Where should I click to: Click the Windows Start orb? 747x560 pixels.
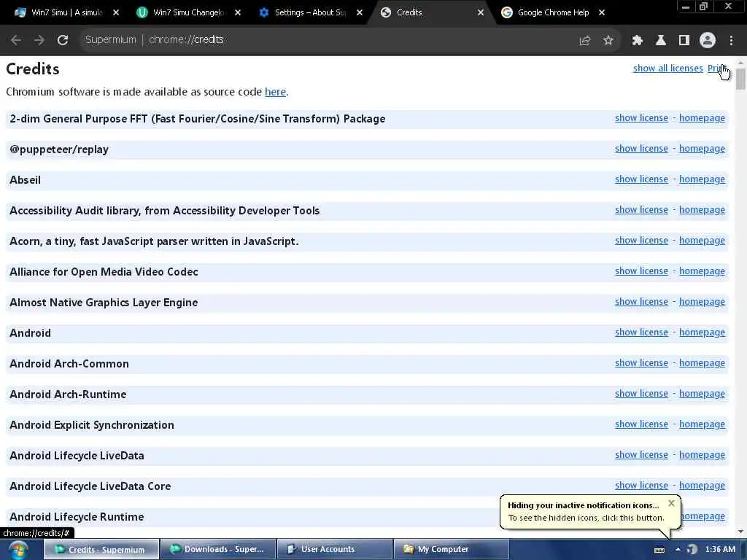tap(18, 550)
